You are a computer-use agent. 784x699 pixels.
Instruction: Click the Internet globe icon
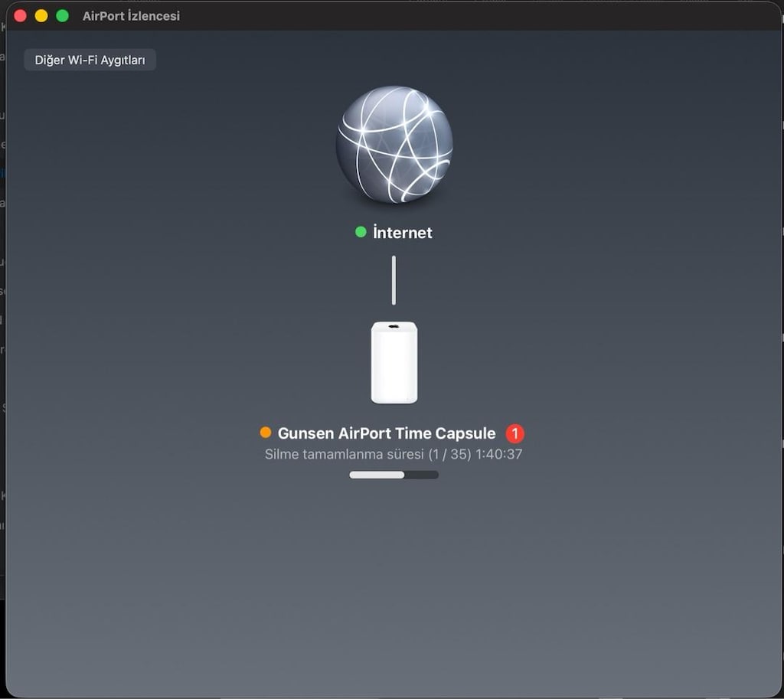pos(394,145)
